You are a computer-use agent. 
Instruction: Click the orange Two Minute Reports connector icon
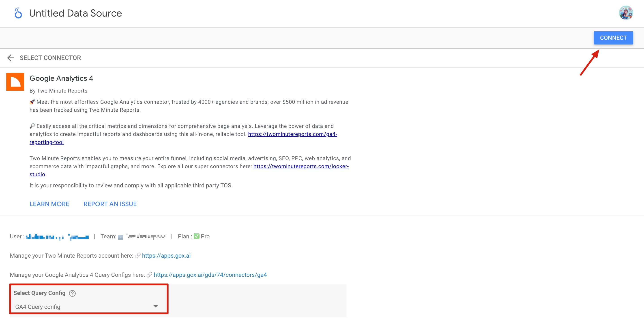(x=15, y=82)
